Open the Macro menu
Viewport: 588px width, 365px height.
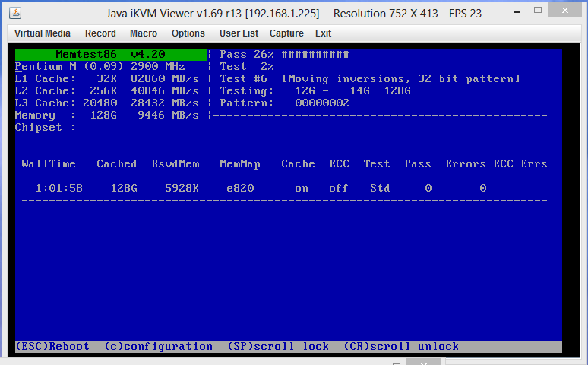144,33
